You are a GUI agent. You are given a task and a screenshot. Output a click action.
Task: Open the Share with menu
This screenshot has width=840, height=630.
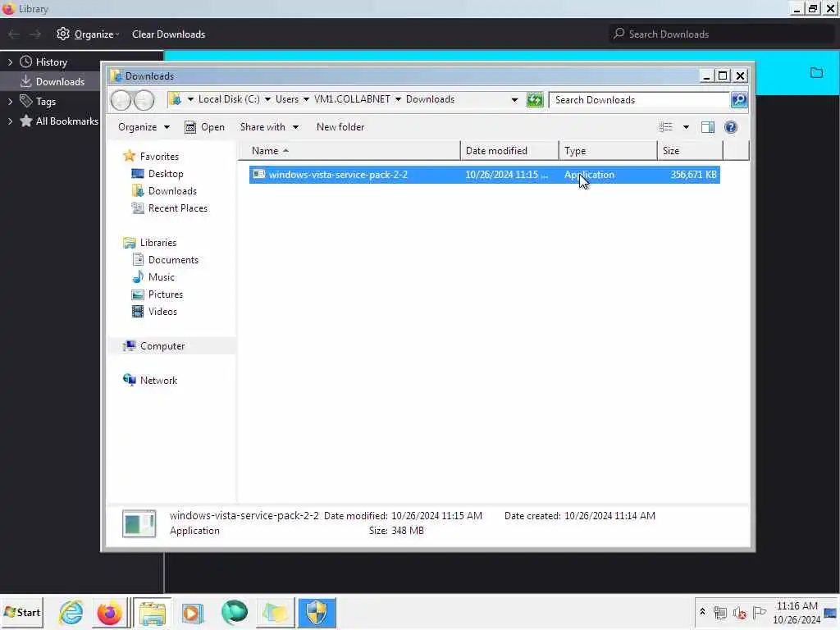269,127
